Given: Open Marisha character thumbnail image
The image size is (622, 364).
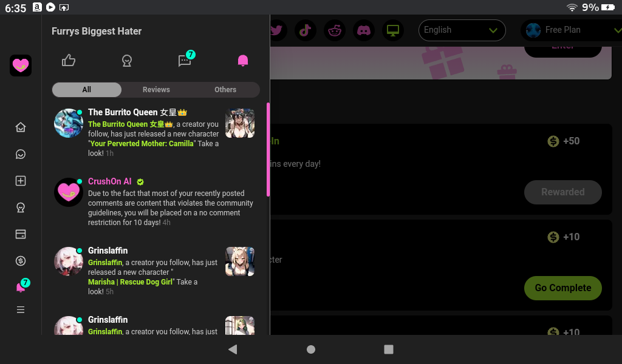Looking at the screenshot, I should pos(240,261).
